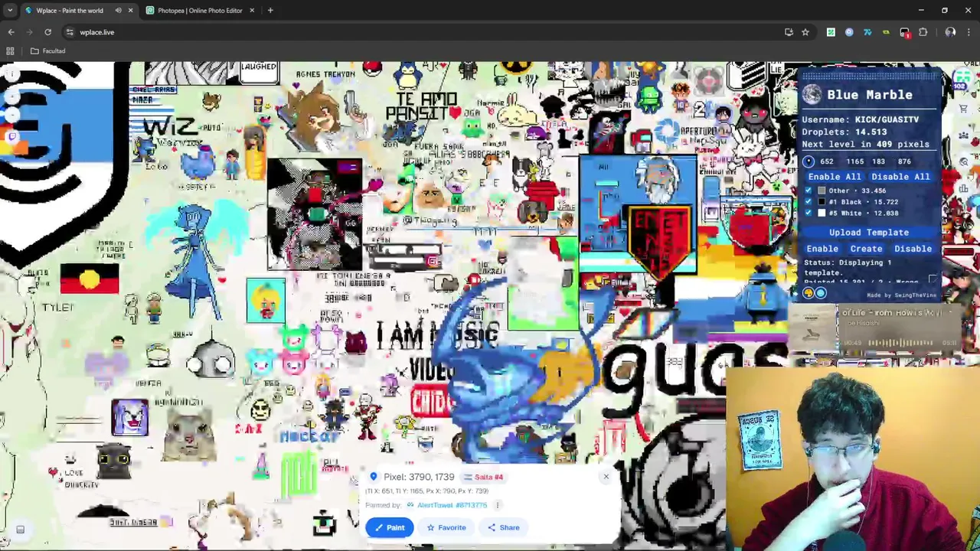
Task: Switch to the Photopea Online Photo Editor tab
Action: (x=199, y=11)
